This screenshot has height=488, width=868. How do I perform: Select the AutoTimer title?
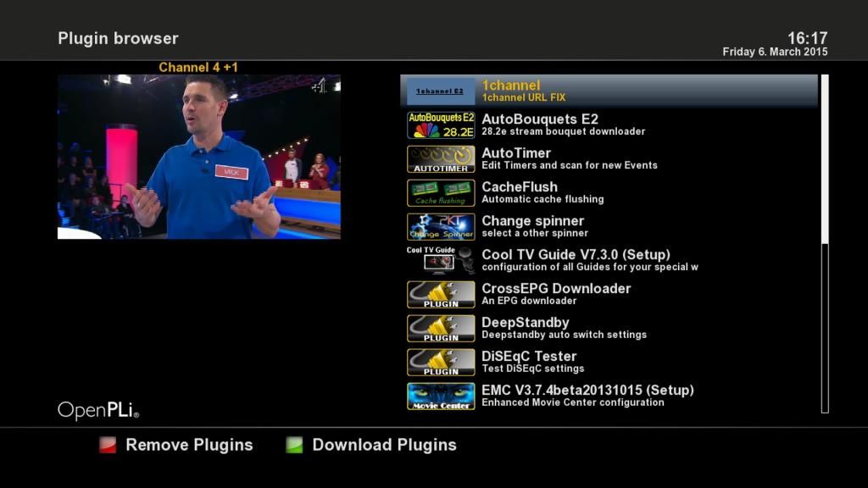516,152
